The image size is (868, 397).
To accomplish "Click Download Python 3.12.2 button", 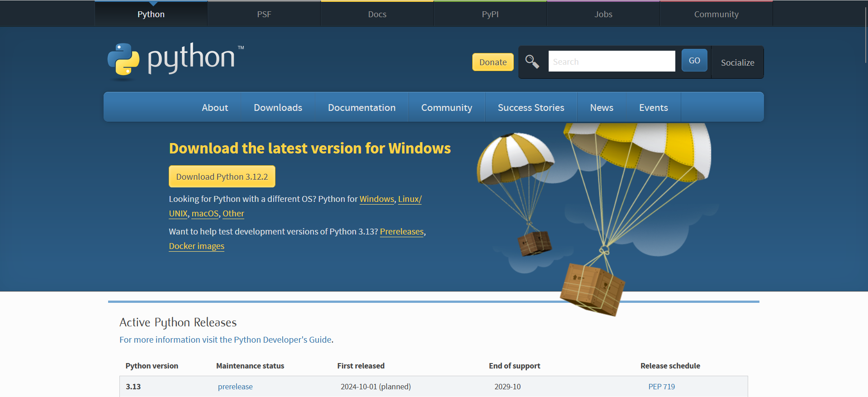I will point(222,177).
